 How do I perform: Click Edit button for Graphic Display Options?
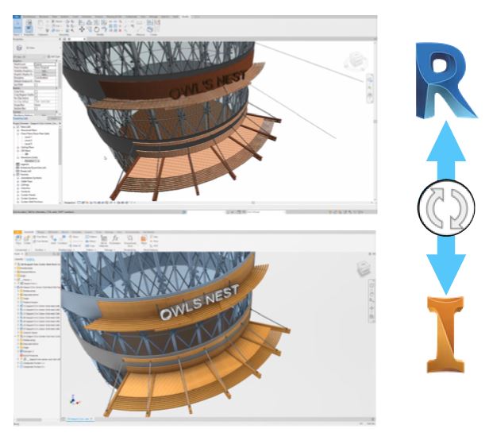pyautogui.click(x=45, y=74)
